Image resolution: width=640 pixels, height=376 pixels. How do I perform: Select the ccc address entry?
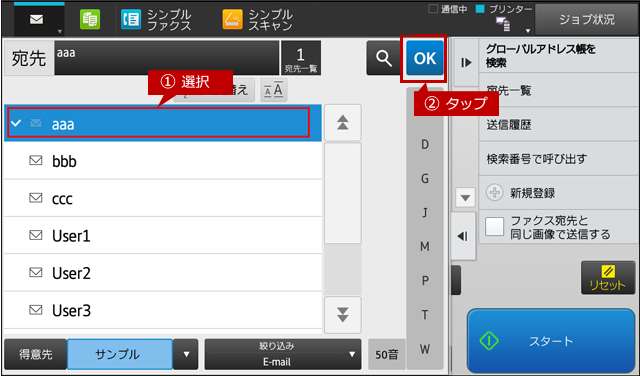point(162,198)
